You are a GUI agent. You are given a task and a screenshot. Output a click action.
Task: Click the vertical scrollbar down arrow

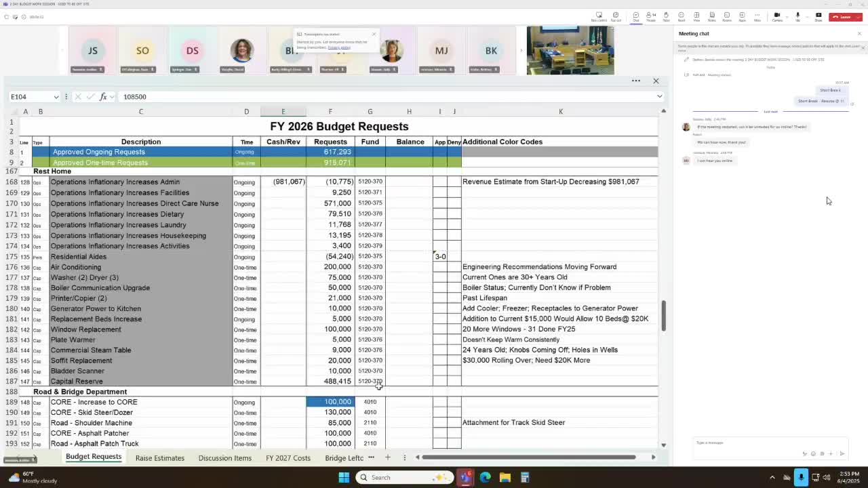pyautogui.click(x=663, y=445)
